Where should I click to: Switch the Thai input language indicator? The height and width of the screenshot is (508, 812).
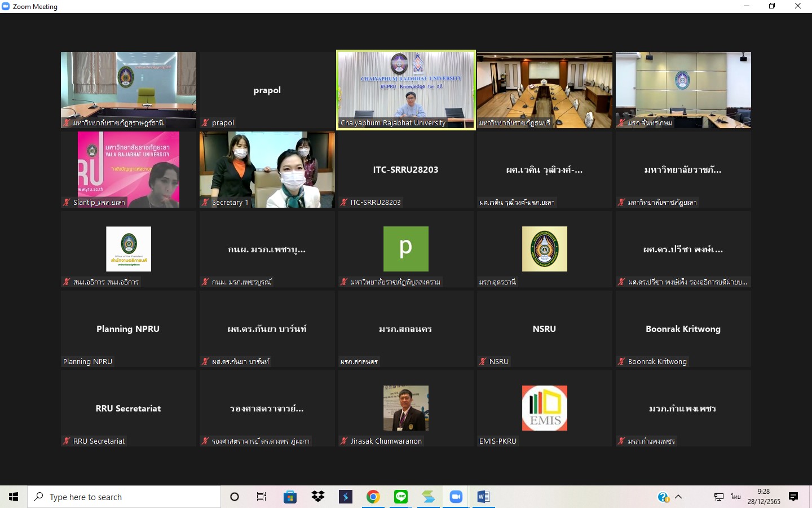pyautogui.click(x=736, y=497)
